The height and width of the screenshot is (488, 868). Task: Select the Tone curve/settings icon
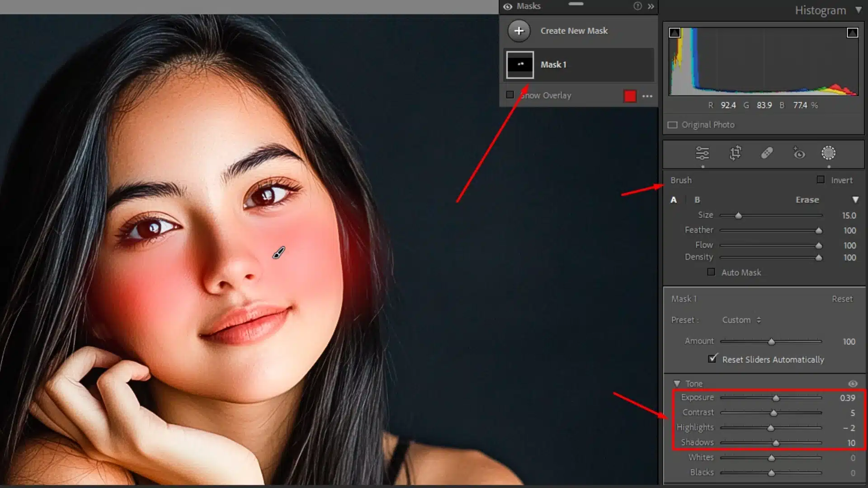click(702, 154)
